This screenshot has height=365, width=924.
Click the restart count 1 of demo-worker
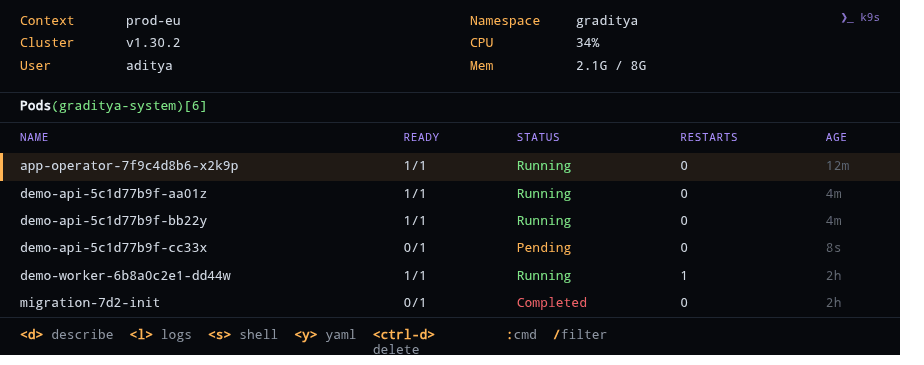[684, 276]
